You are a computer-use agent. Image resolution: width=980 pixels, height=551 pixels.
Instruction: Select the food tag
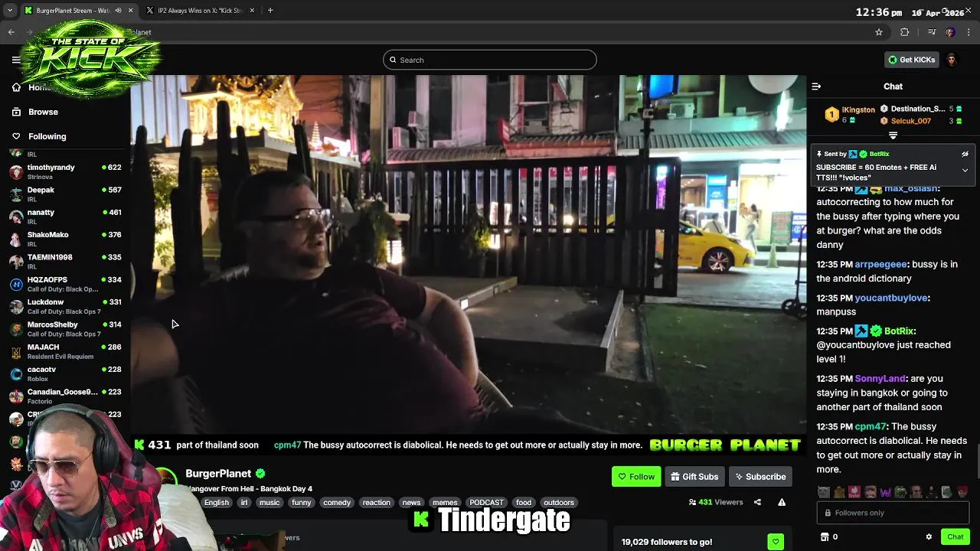click(x=524, y=503)
